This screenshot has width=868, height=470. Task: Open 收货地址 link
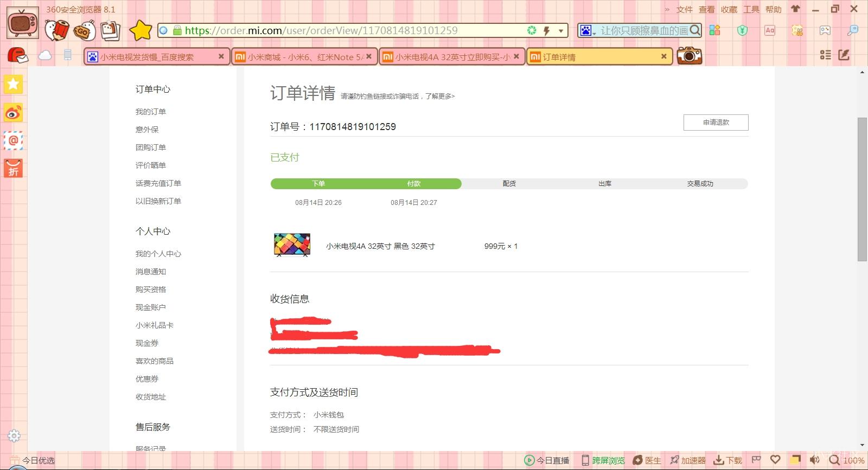coord(151,397)
